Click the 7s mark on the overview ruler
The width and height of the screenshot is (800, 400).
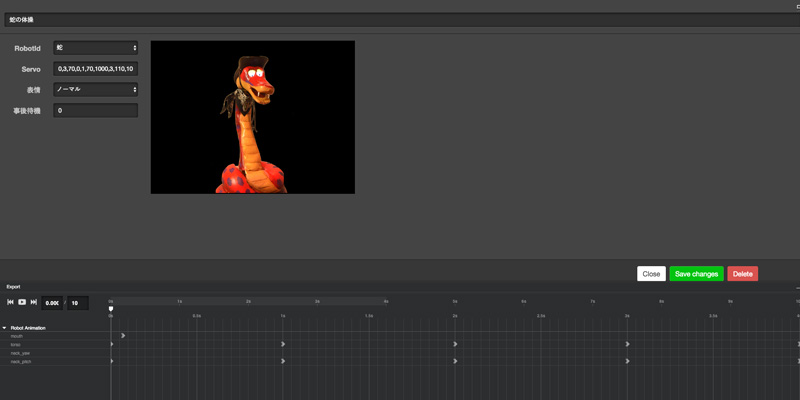click(x=592, y=302)
